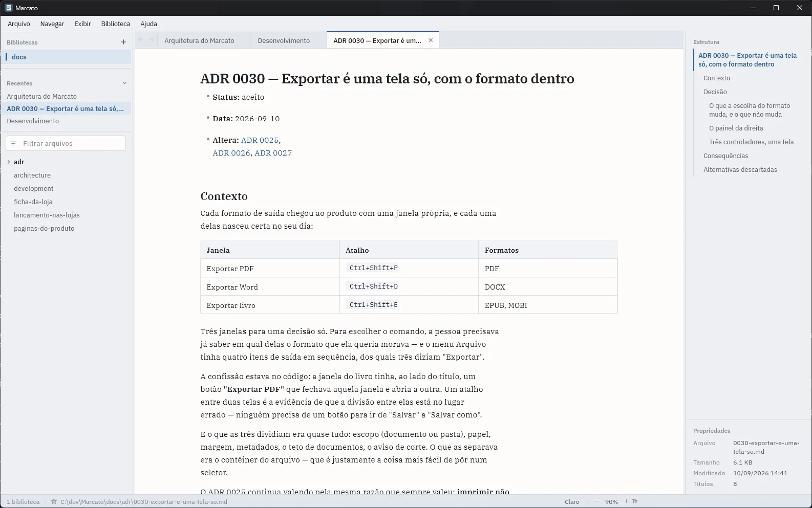Click the Exportar livro table cell

270,305
